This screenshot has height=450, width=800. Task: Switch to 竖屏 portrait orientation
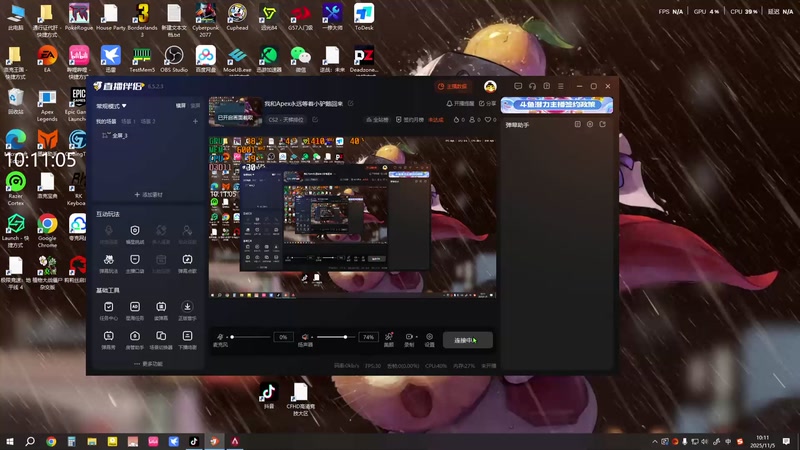[195, 106]
